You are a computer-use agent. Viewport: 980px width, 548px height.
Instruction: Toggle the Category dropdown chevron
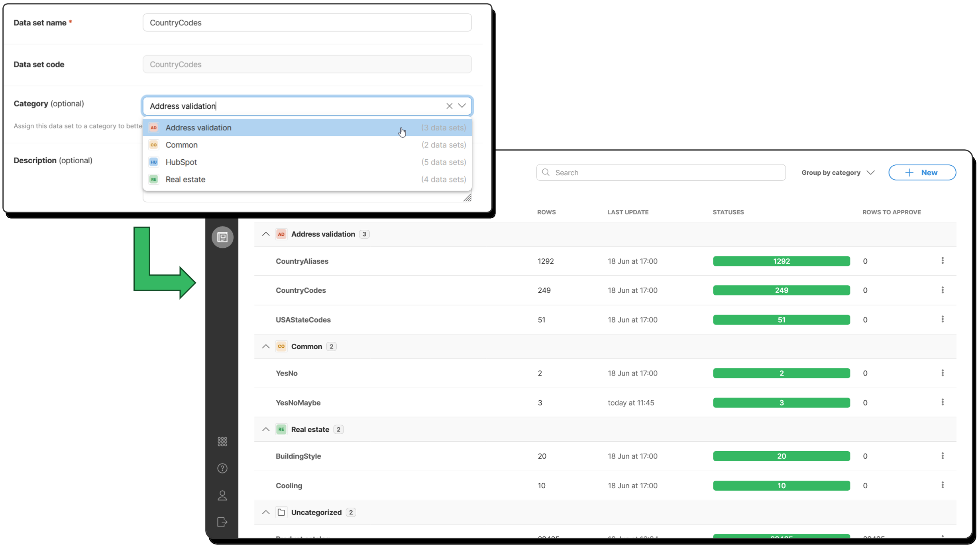462,106
